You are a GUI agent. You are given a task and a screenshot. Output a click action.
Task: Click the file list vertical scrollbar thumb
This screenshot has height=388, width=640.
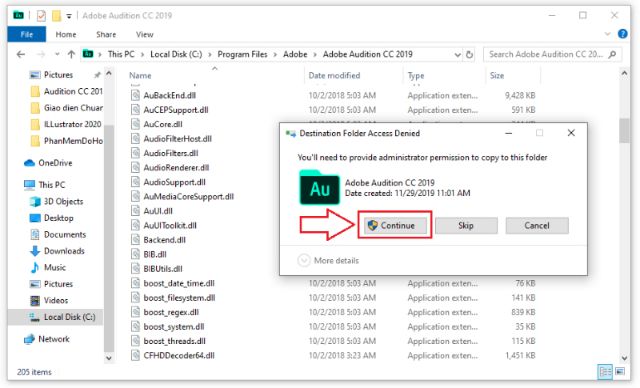click(624, 131)
